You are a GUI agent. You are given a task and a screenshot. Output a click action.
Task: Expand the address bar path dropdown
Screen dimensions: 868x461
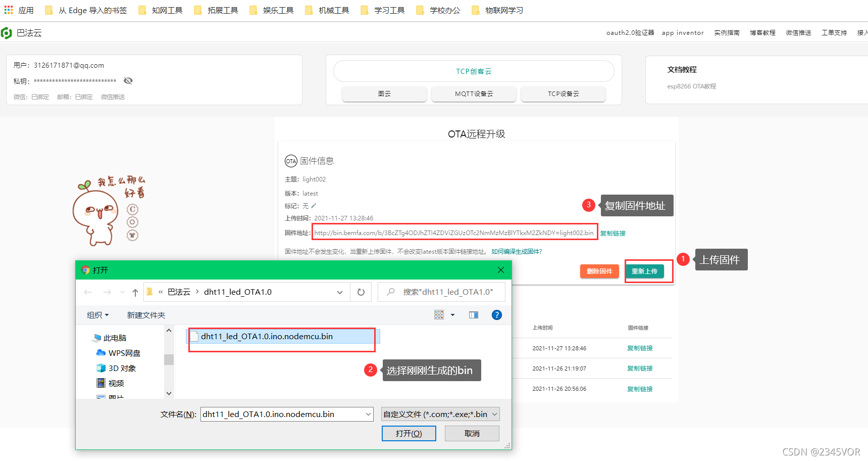340,292
